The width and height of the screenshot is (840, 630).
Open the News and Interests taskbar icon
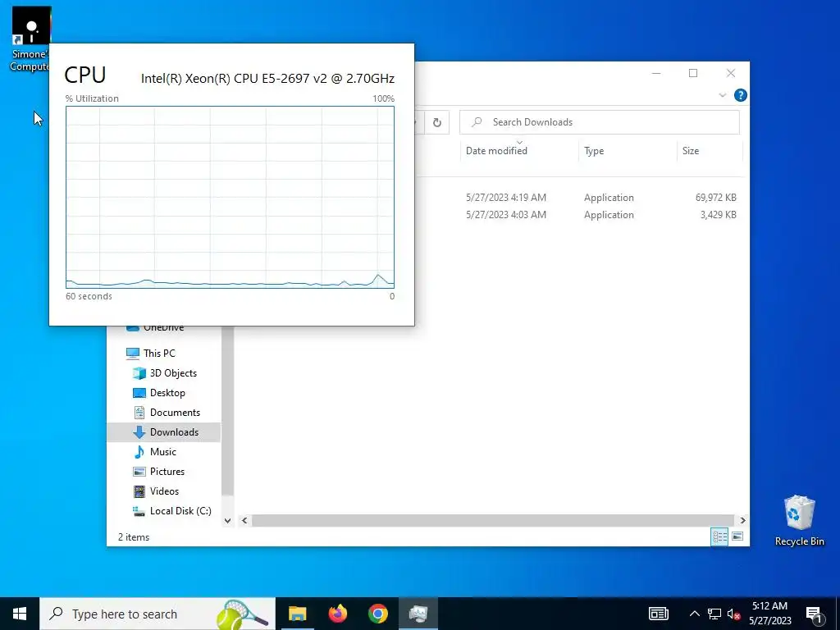(x=659, y=614)
